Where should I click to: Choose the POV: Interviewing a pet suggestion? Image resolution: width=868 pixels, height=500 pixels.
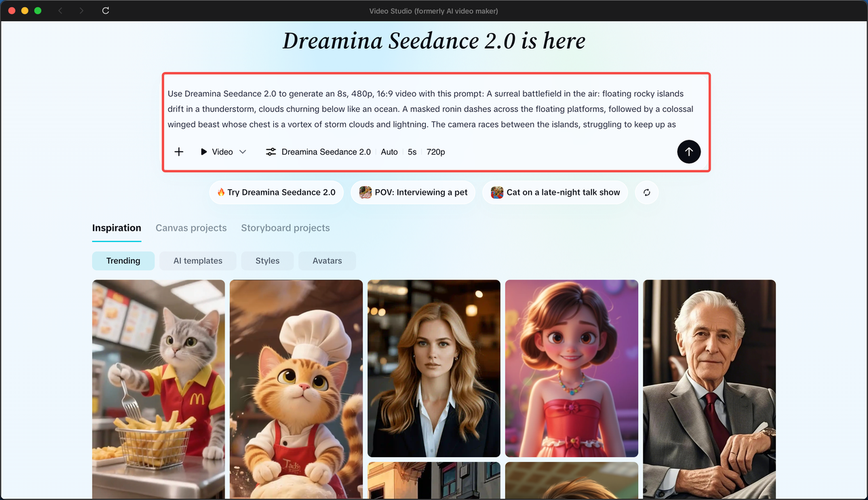pos(413,193)
